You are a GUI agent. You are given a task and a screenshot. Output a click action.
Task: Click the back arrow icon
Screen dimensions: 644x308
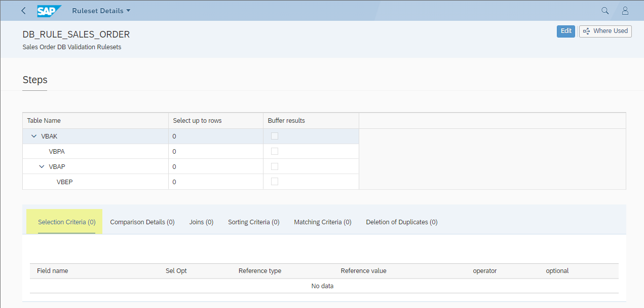pyautogui.click(x=23, y=11)
